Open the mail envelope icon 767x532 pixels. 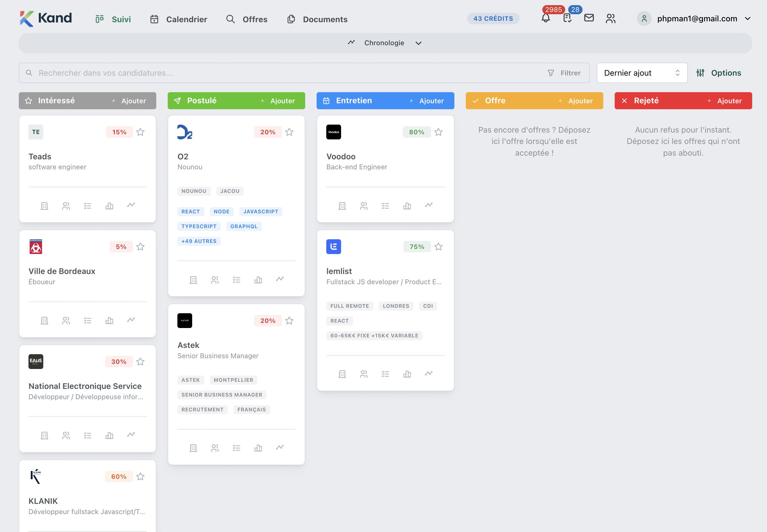point(589,18)
